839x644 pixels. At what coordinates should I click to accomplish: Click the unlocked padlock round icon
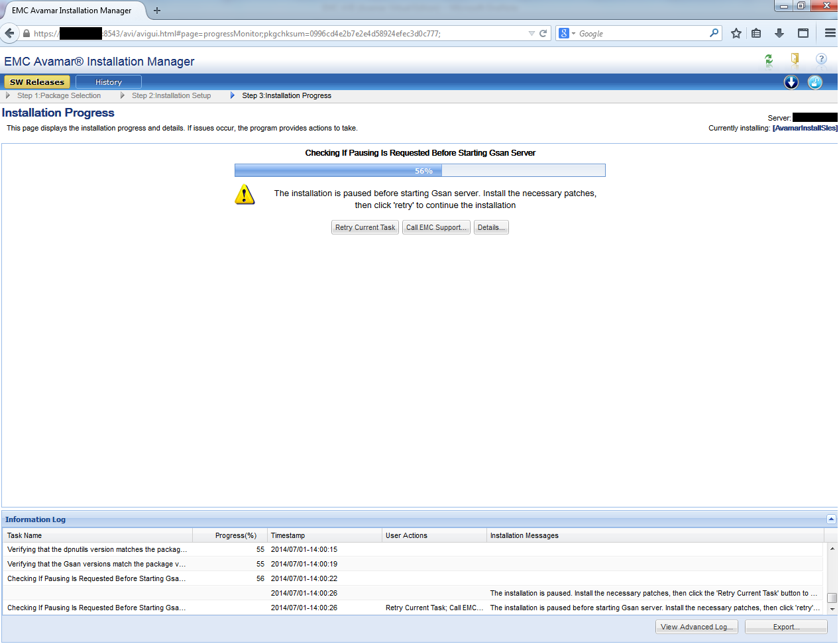tap(815, 82)
